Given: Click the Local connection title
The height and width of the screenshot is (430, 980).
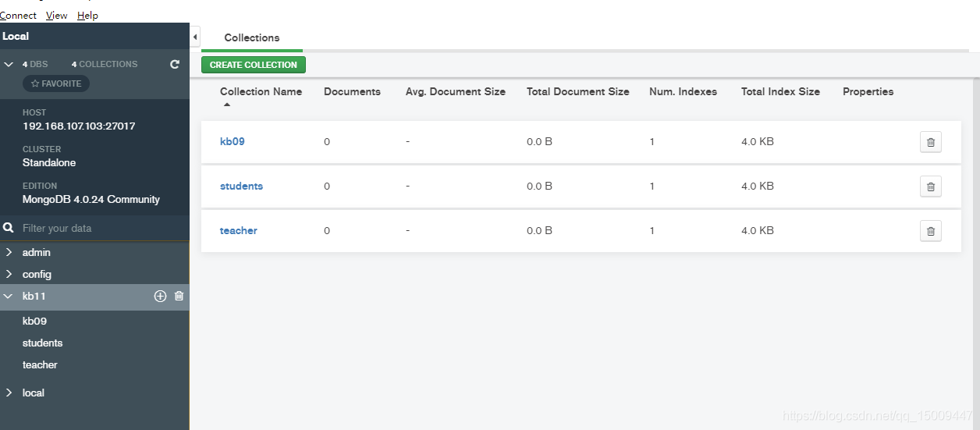Looking at the screenshot, I should (16, 36).
